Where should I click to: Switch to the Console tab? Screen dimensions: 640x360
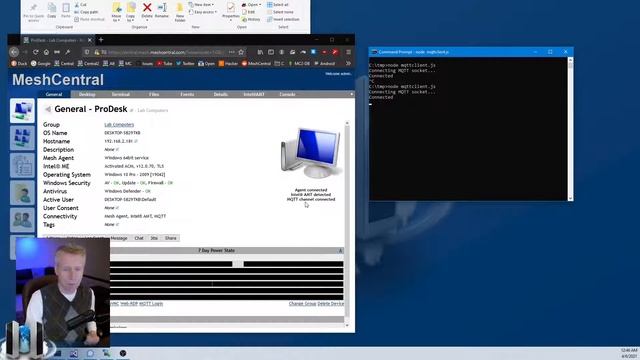(287, 94)
